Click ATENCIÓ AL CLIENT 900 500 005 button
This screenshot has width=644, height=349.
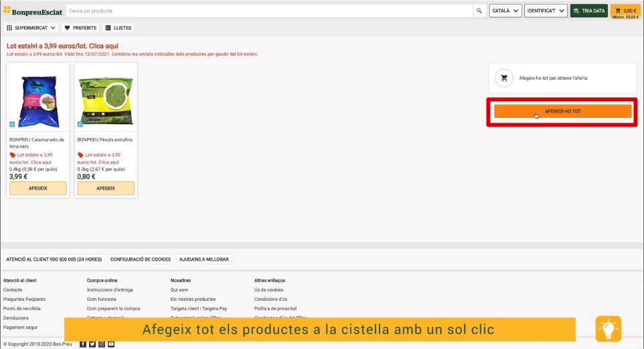coord(54,259)
